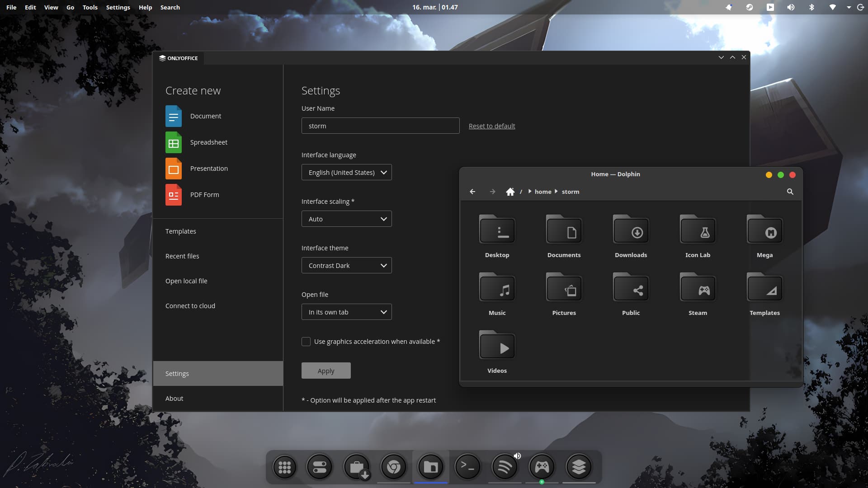868x488 pixels.
Task: Click the Apply button
Action: point(325,370)
